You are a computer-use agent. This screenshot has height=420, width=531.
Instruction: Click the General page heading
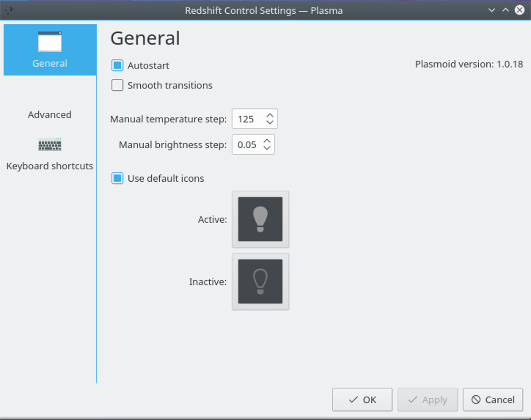145,38
